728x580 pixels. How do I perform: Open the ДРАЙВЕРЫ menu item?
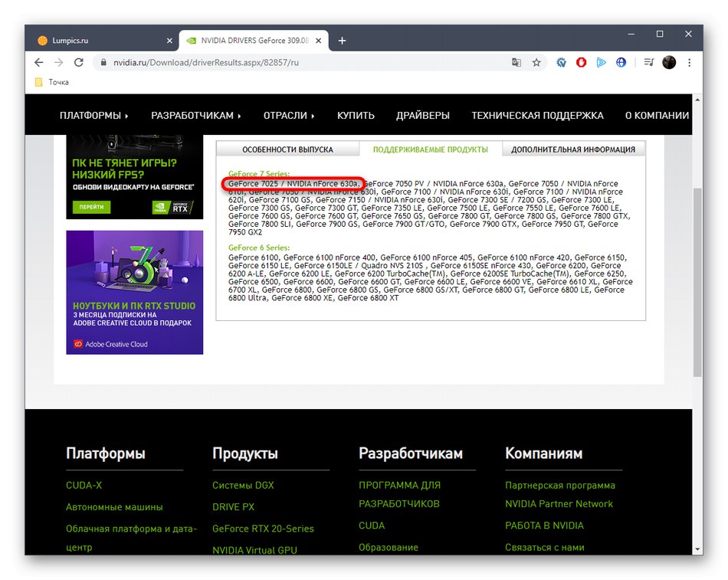[423, 116]
